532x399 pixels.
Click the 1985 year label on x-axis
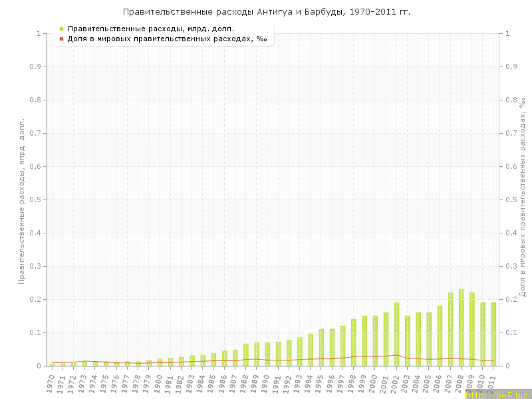click(x=213, y=382)
